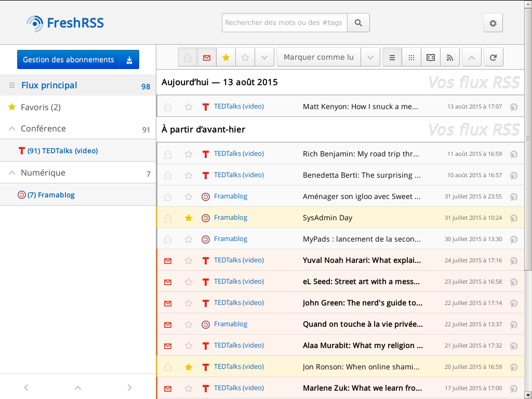Screen dimensions: 532x399
Task: Open Framablog feed in sidebar
Action: pos(51,195)
